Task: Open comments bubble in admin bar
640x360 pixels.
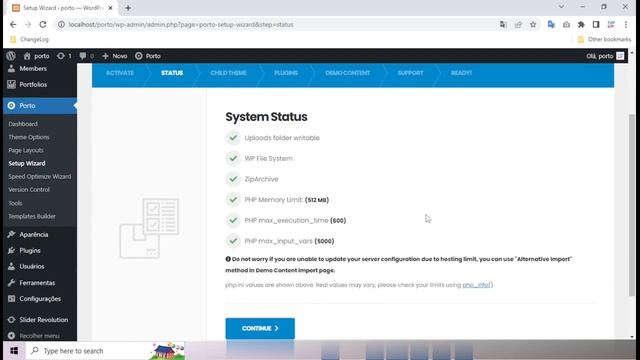Action: tap(87, 56)
